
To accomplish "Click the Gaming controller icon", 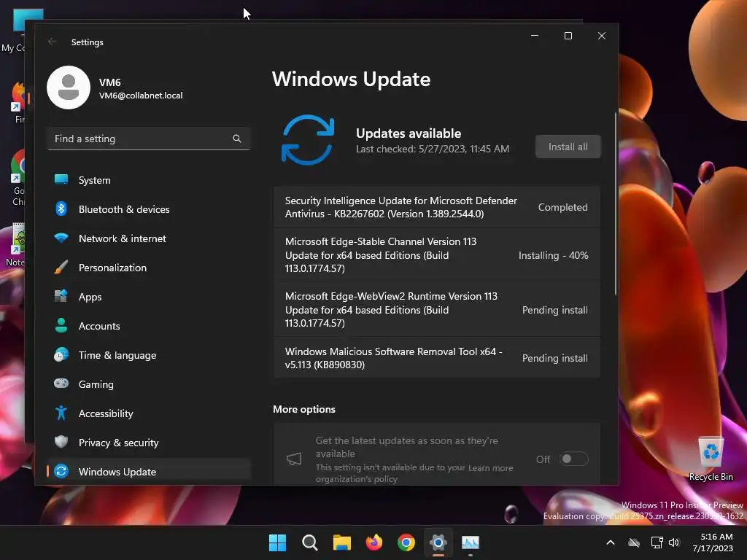I will click(x=61, y=384).
